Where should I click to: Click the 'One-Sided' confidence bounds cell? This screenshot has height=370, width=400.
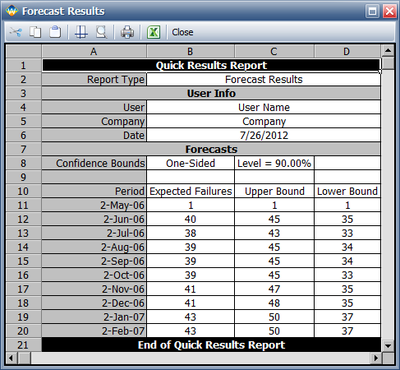point(190,163)
